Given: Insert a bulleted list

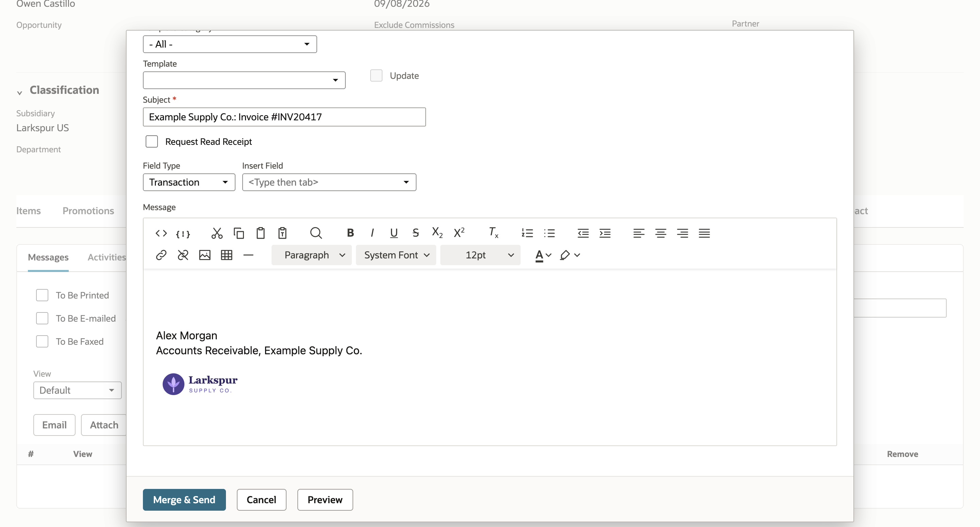Looking at the screenshot, I should pyautogui.click(x=549, y=233).
